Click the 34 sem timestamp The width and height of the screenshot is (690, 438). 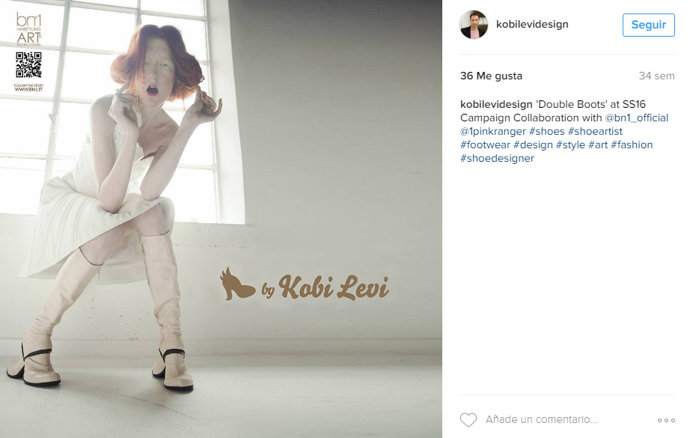click(x=657, y=76)
